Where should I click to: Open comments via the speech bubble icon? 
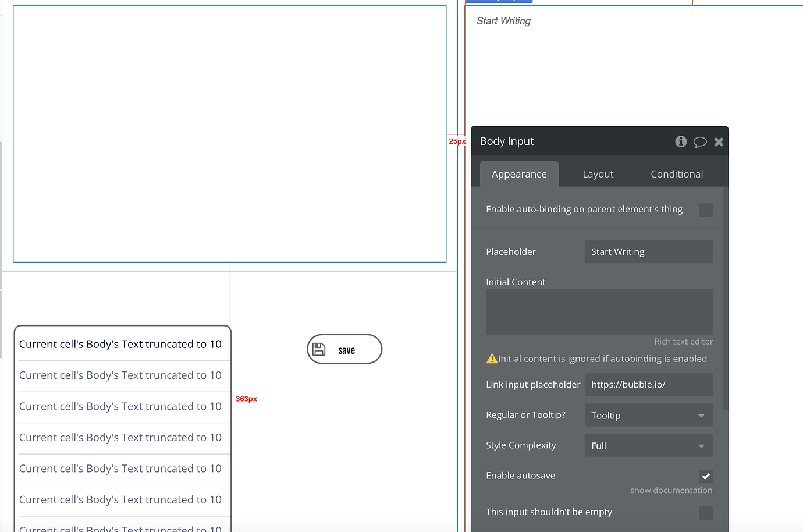tap(700, 141)
